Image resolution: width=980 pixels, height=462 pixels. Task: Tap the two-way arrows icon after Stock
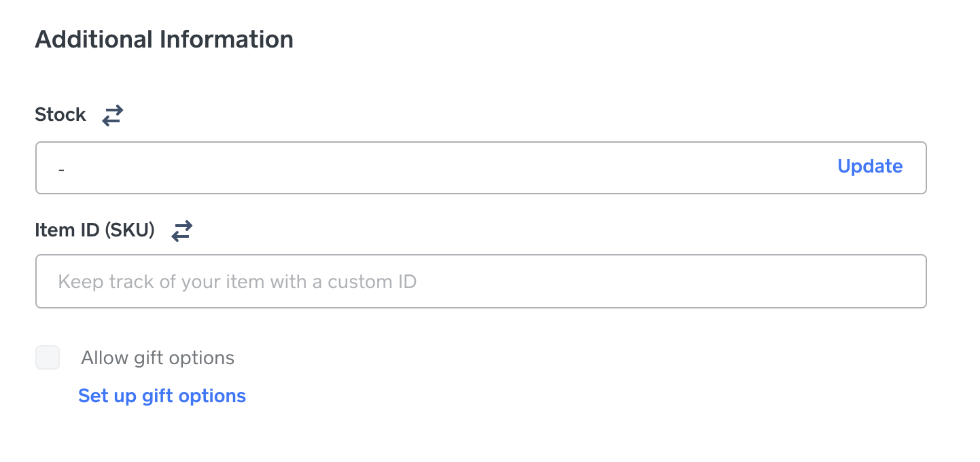pos(112,115)
